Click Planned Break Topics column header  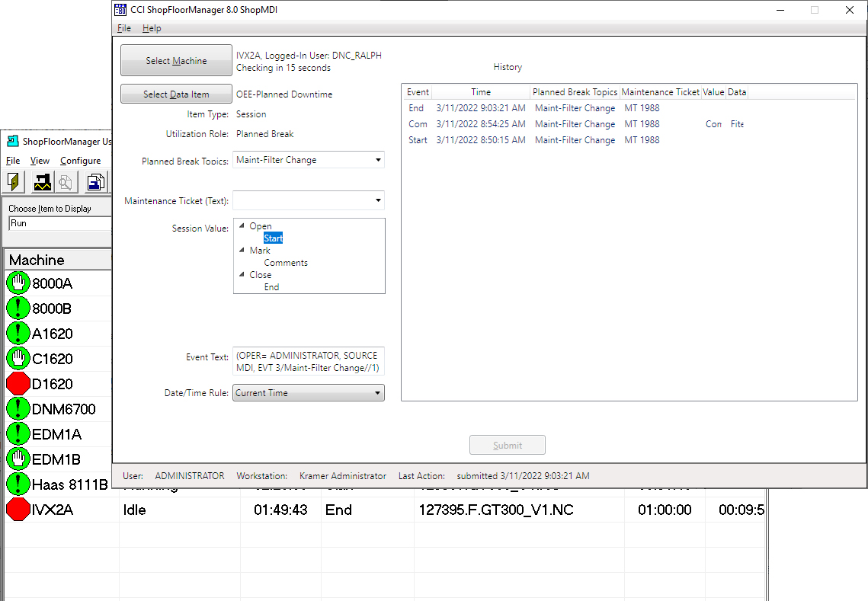click(x=575, y=92)
